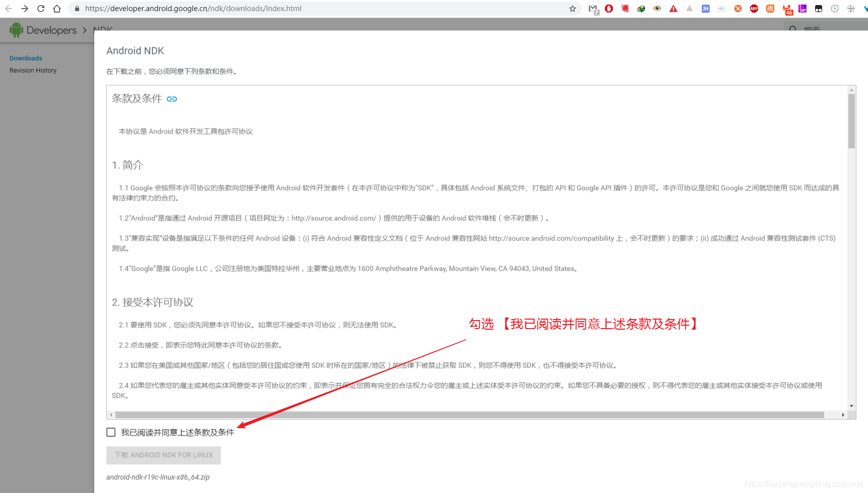Open the ABP Adblock Plus extension
Screen dimensions: 868x493
[x=754, y=9]
